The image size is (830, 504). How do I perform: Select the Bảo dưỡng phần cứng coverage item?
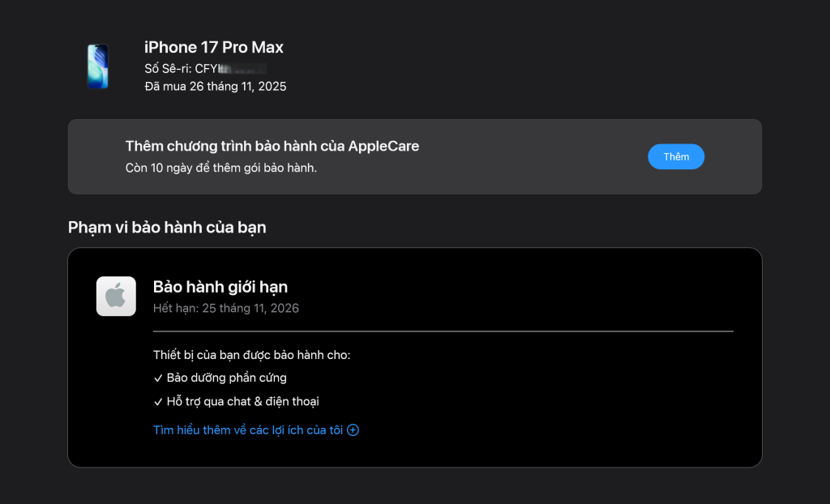pos(226,378)
